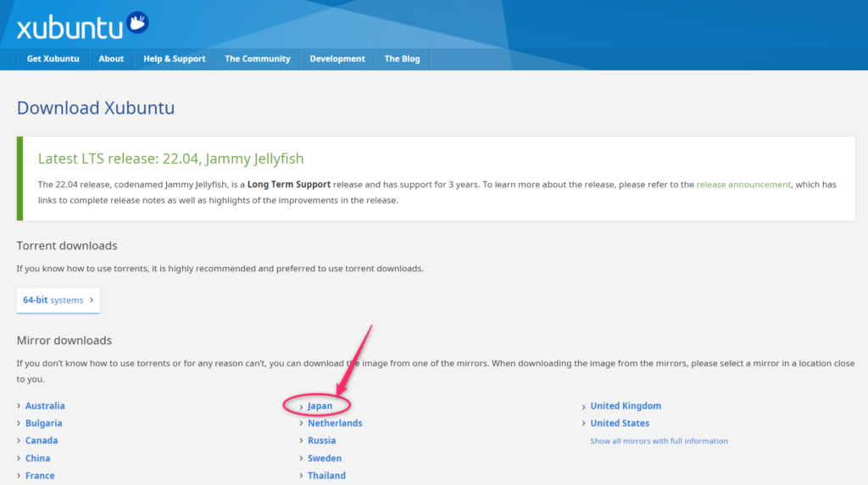Select the Sweden mirror link
Image resolution: width=868 pixels, height=485 pixels.
point(325,459)
